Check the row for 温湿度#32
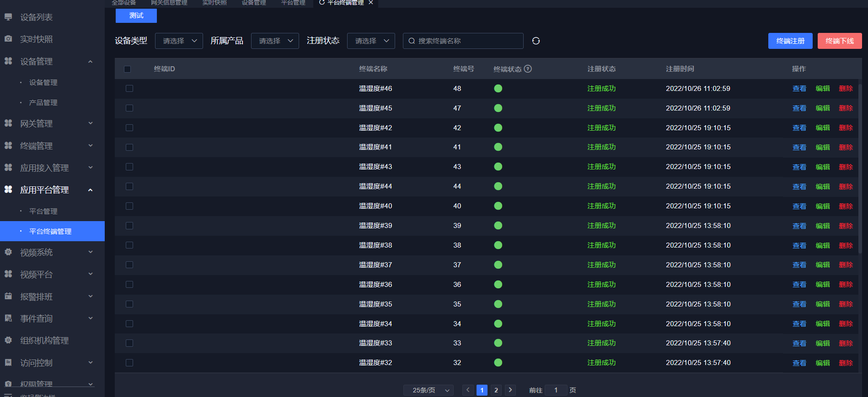 coord(129,363)
